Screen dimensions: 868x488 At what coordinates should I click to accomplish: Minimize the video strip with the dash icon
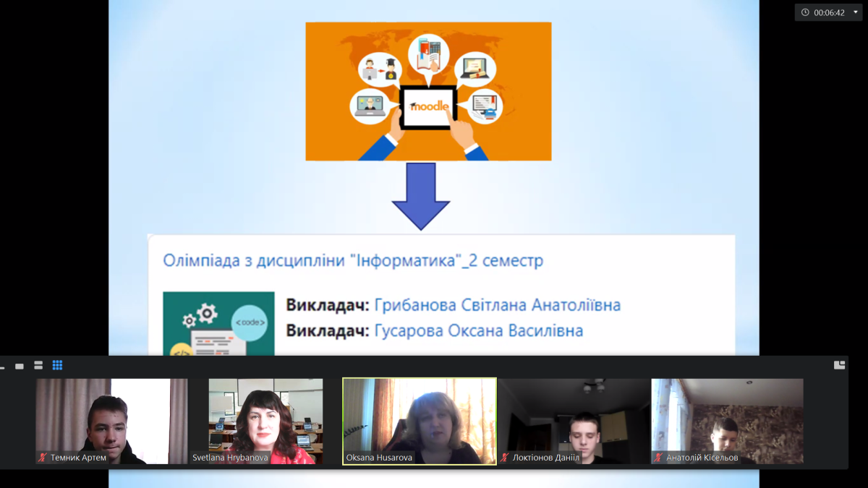click(3, 367)
